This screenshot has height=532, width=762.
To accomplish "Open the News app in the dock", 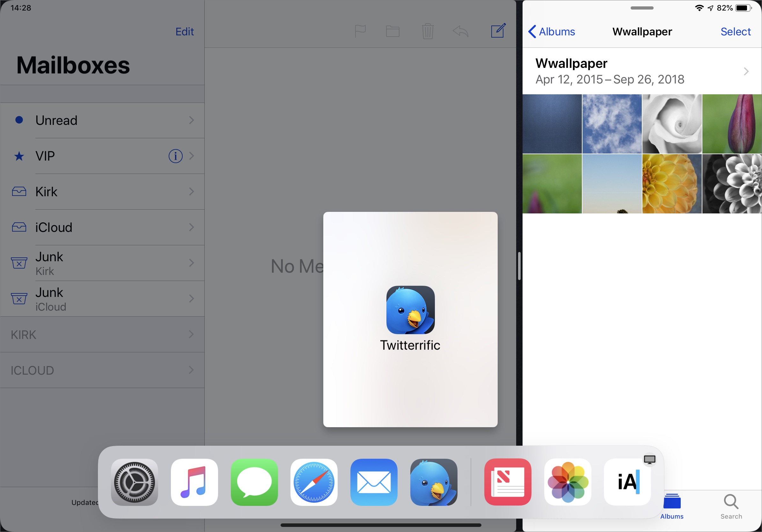I will click(x=508, y=482).
